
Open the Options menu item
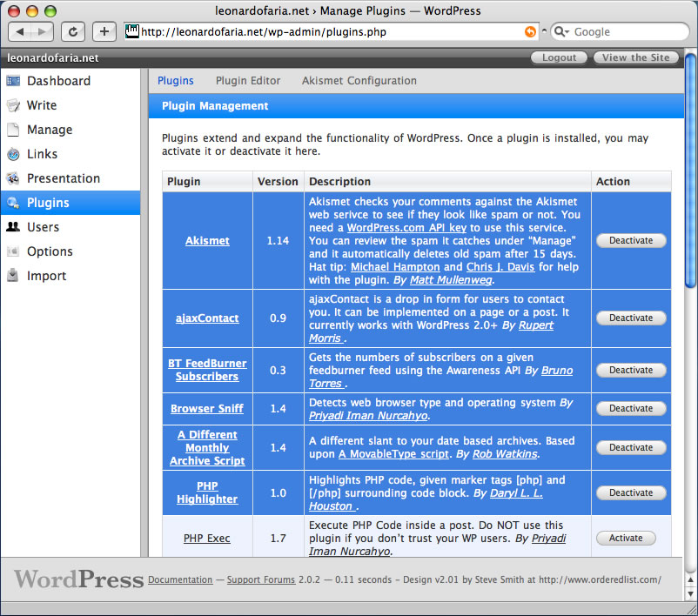pyautogui.click(x=50, y=251)
